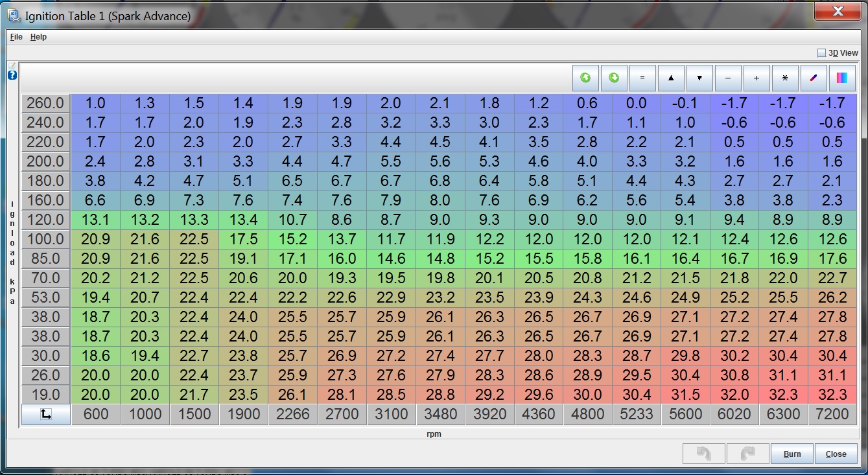
Task: Select the 260.0 kPa row header
Action: 46,103
